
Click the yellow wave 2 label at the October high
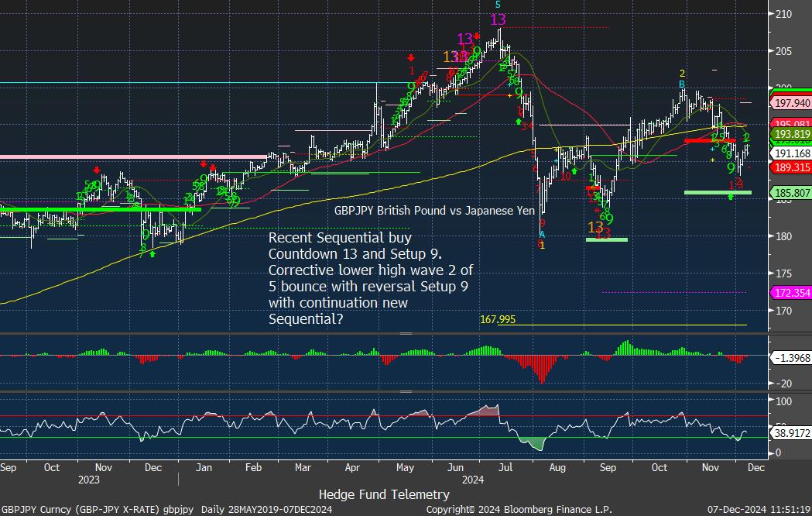tap(682, 74)
